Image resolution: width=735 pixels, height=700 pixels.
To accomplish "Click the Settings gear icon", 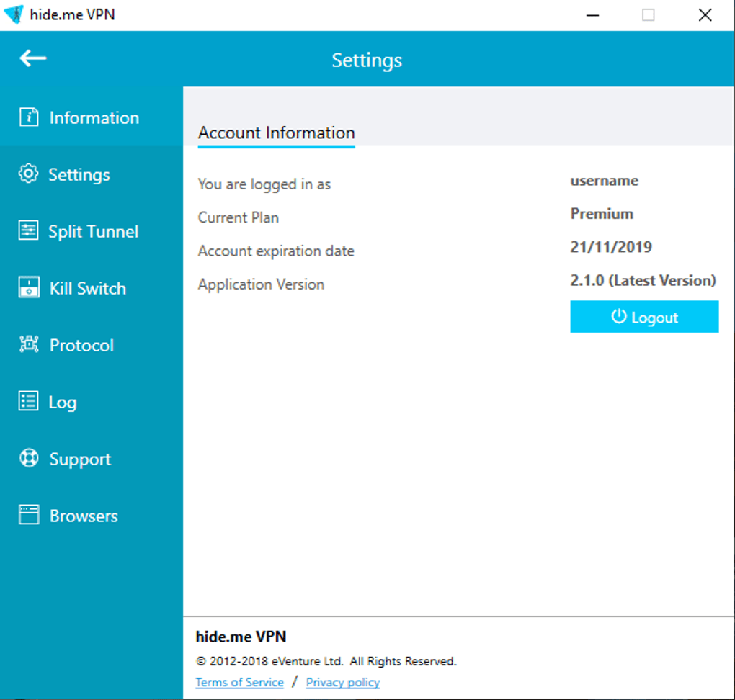I will [28, 174].
